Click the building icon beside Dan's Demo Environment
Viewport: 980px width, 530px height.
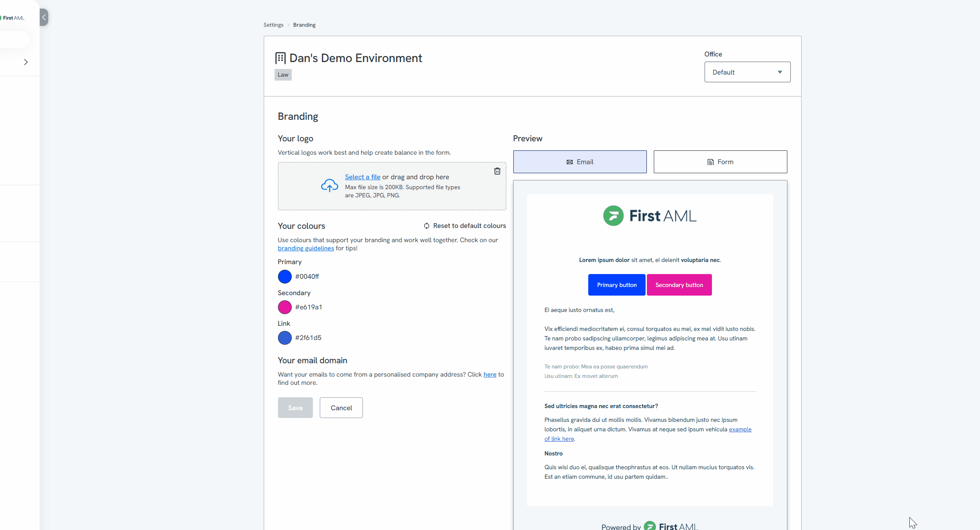280,58
